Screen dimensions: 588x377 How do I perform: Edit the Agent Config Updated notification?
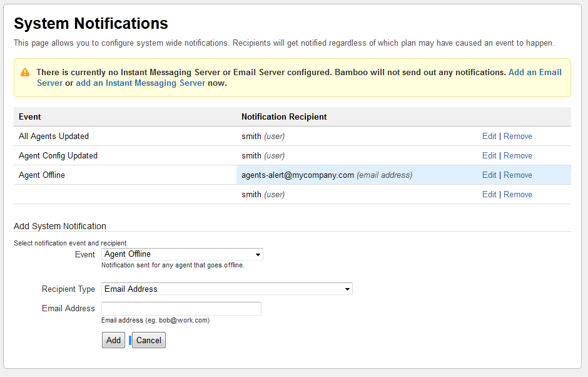(x=489, y=156)
